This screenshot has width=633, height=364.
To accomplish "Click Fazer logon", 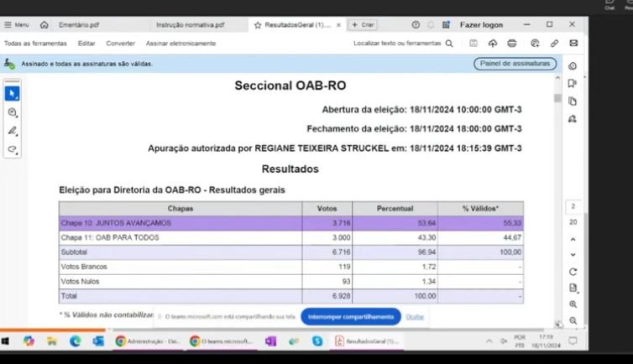I will 481,25.
